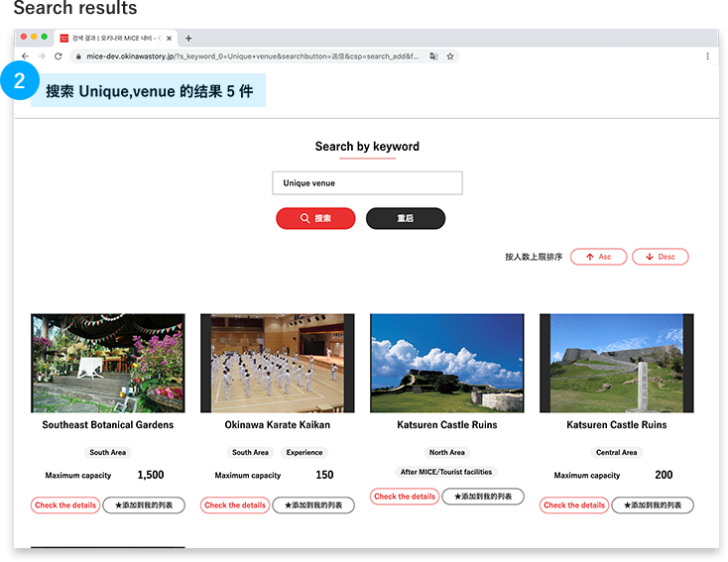Click the translate page icon in the address bar
The height and width of the screenshot is (562, 728).
pyautogui.click(x=433, y=56)
